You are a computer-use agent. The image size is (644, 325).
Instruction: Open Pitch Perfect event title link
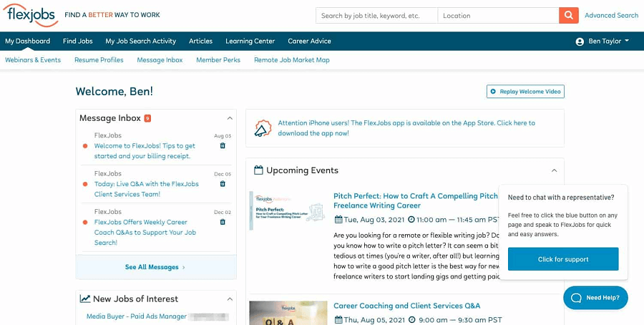click(x=416, y=200)
